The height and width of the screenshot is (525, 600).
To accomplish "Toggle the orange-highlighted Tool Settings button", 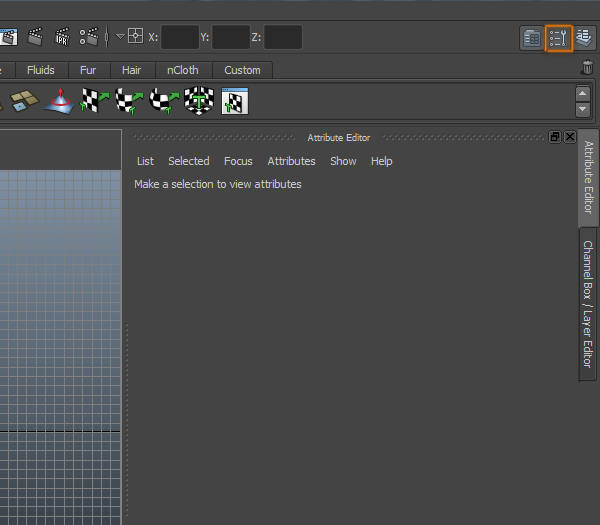I will click(x=559, y=38).
